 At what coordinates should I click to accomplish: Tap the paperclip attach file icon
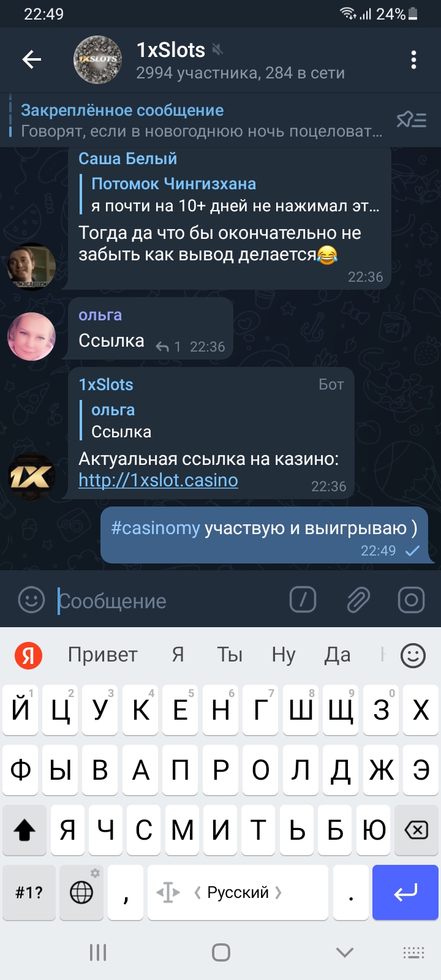pyautogui.click(x=358, y=600)
